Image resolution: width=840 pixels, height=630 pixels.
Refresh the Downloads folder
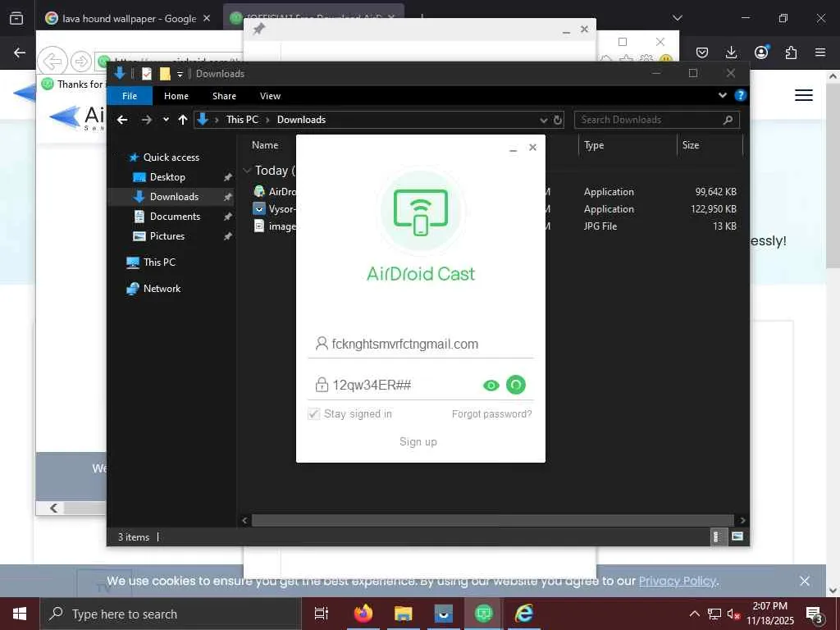[558, 120]
